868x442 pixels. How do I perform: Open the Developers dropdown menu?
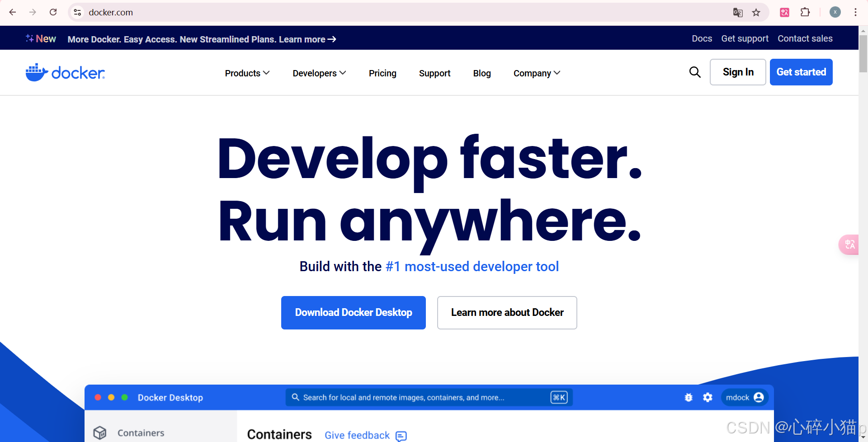pos(319,73)
